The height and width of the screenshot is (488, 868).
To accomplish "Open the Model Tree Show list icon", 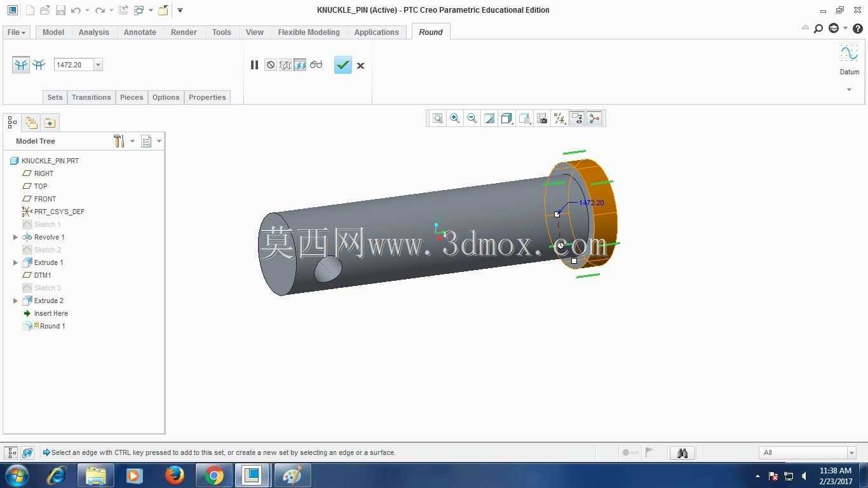I will [147, 141].
